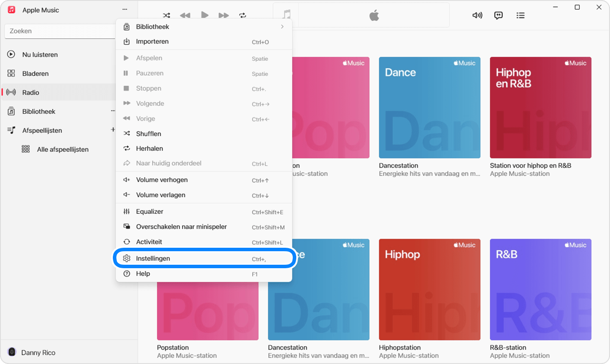610x364 pixels.
Task: Choose Overschakelen naar minispeler
Action: (204, 227)
